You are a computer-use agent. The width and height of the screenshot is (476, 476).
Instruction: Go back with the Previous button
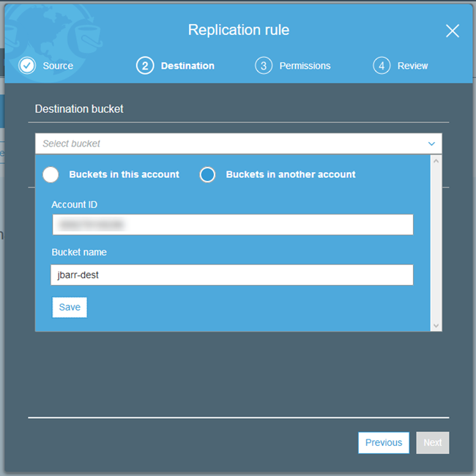tap(383, 442)
